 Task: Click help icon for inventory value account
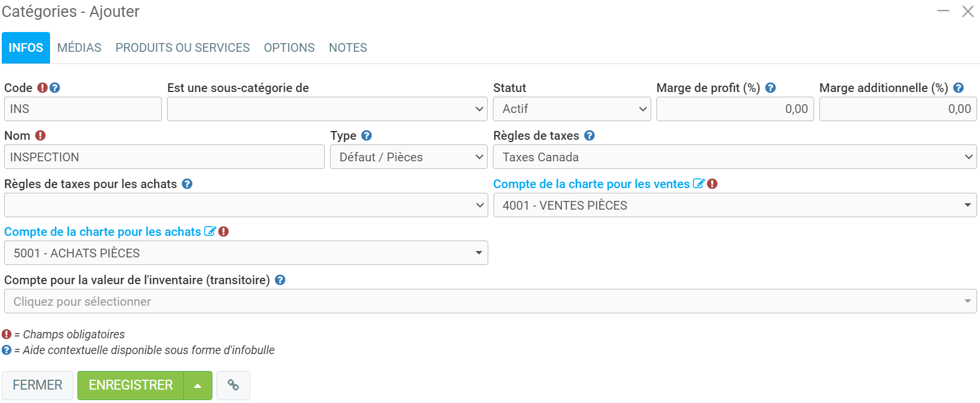click(x=280, y=280)
